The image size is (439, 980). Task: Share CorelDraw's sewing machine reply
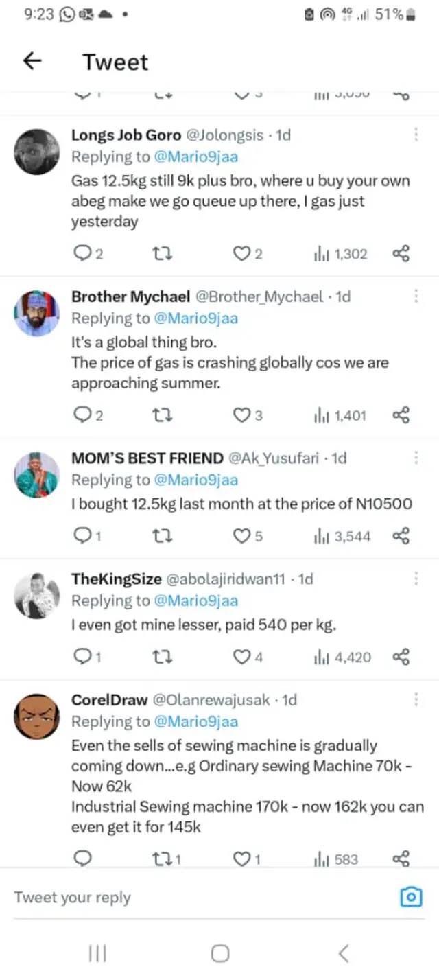pos(401,858)
